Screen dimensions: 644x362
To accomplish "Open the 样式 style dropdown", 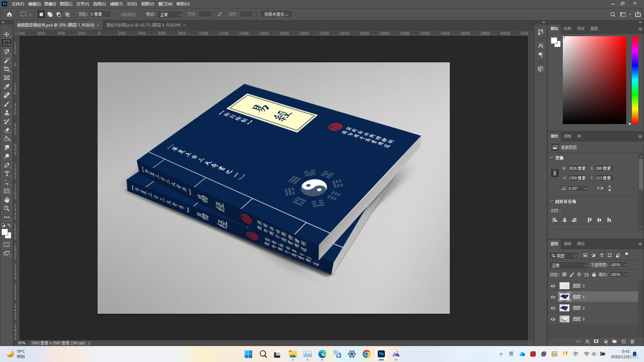I will pos(171,14).
